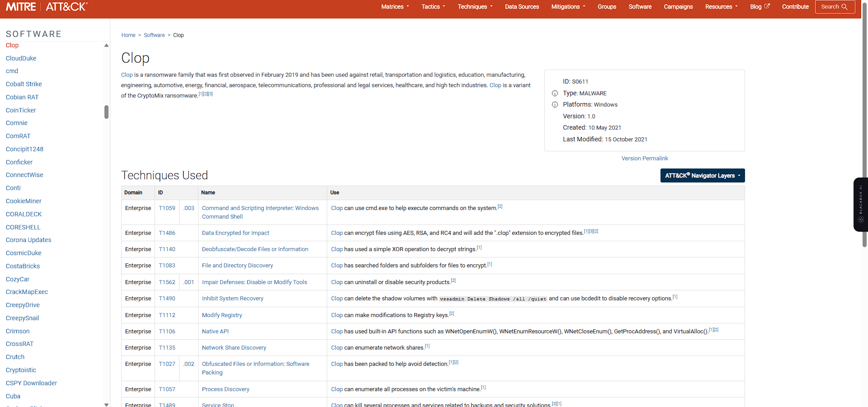Viewport: 868px width, 407px height.
Task: Click the Blog external link icon
Action: (767, 6)
